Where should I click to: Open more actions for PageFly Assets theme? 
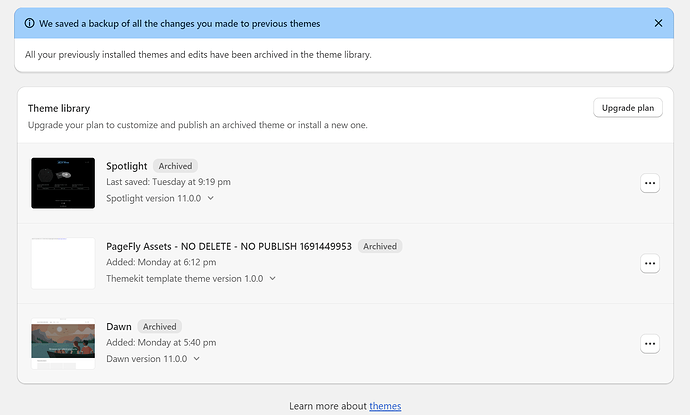650,263
